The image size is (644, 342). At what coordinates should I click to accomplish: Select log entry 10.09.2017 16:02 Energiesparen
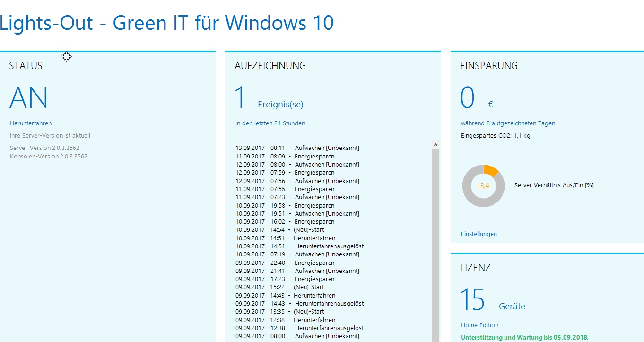pos(285,222)
